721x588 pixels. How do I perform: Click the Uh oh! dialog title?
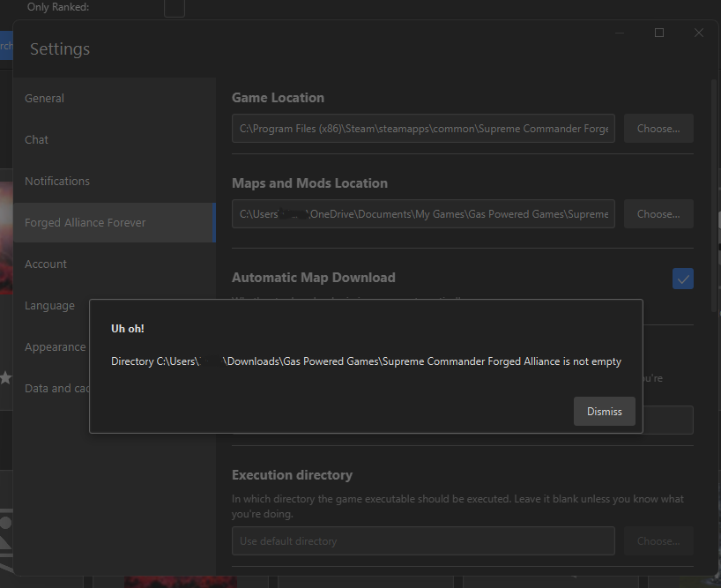tap(128, 329)
